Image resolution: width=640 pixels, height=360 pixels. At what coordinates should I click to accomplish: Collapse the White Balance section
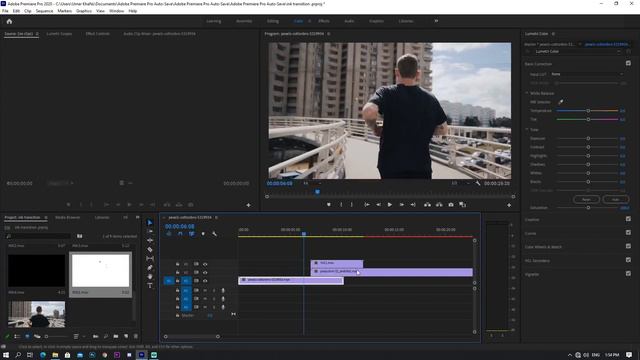527,93
